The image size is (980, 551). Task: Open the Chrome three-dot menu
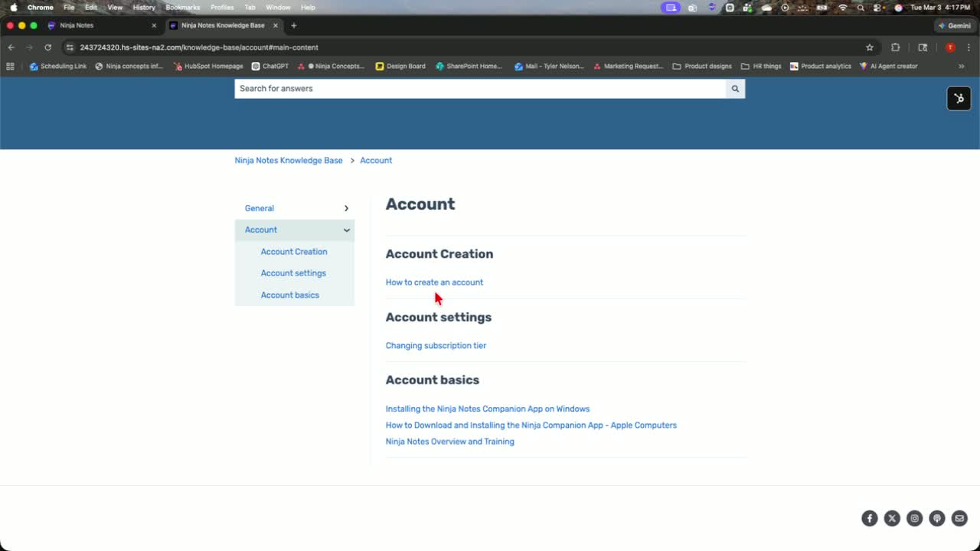[x=967, y=47]
